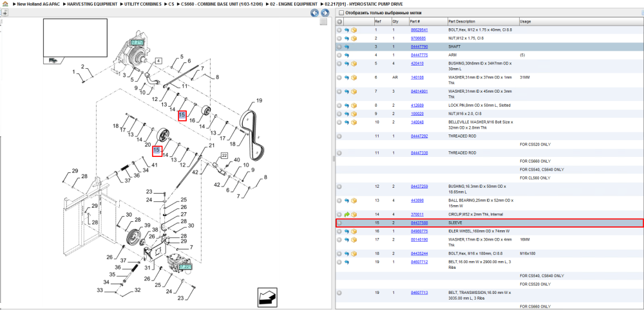The height and width of the screenshot is (310, 644).
Task: Click the thumbnail overview box above the diagram
Action: pyautogui.click(x=75, y=38)
